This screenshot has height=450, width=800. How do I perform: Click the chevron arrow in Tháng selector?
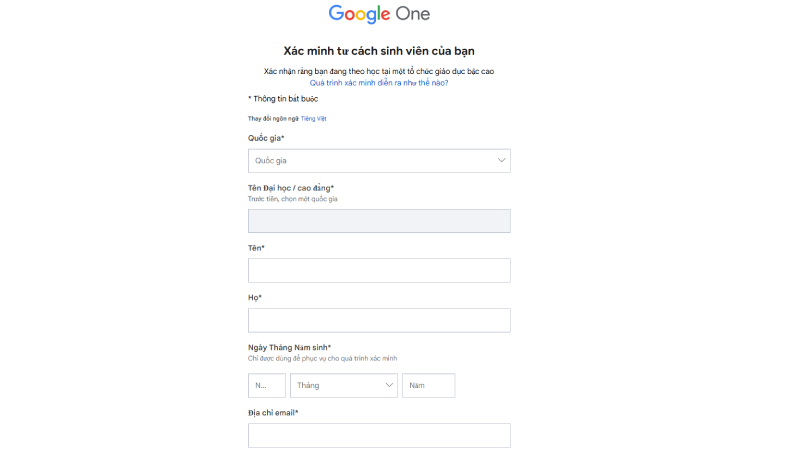388,385
